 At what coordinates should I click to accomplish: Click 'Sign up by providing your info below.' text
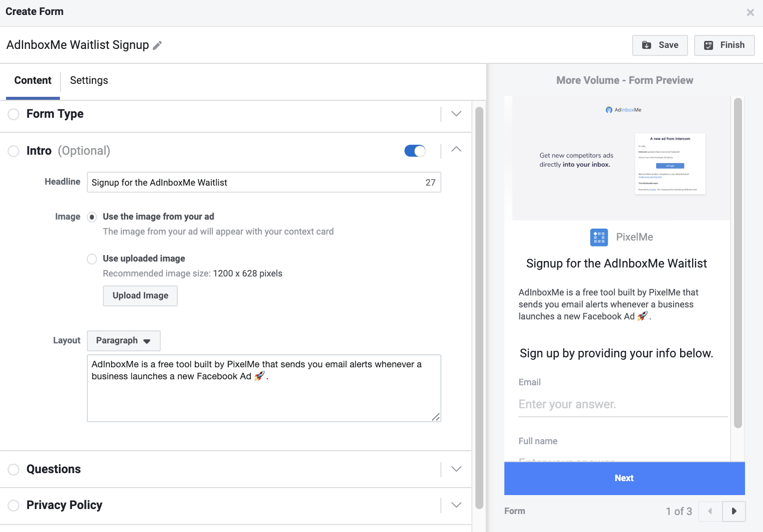pyautogui.click(x=616, y=354)
